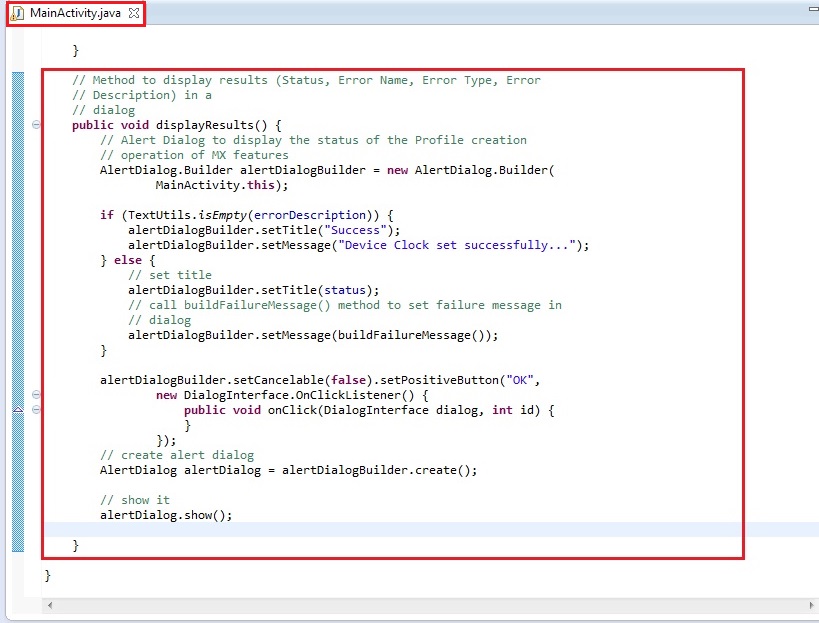The height and width of the screenshot is (623, 819).
Task: Click the horizontal scrollbar left arrow
Action: (x=51, y=605)
